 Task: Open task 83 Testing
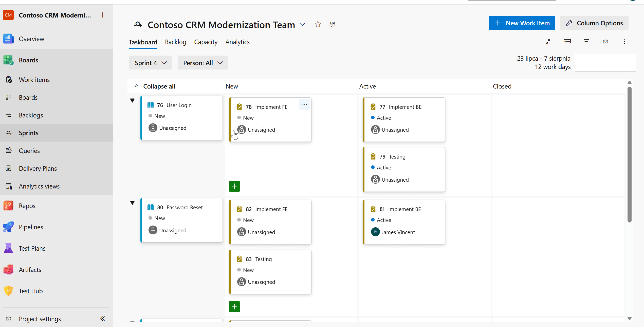[x=263, y=259]
